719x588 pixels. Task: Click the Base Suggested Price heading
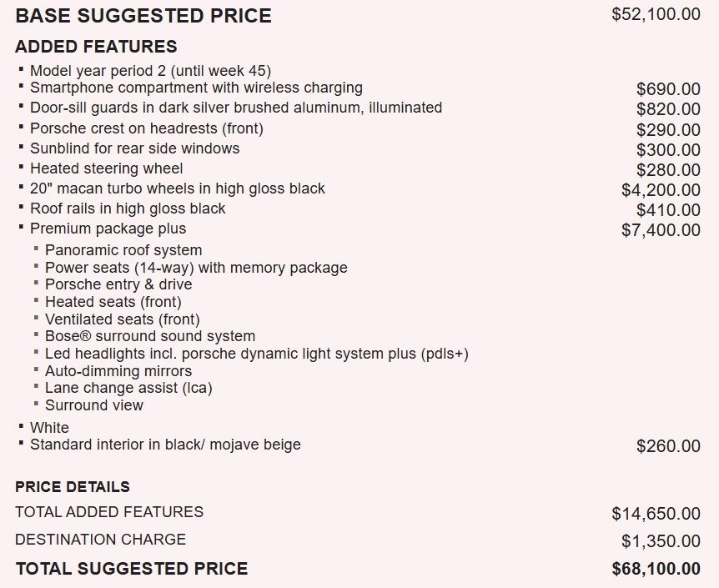tap(143, 16)
